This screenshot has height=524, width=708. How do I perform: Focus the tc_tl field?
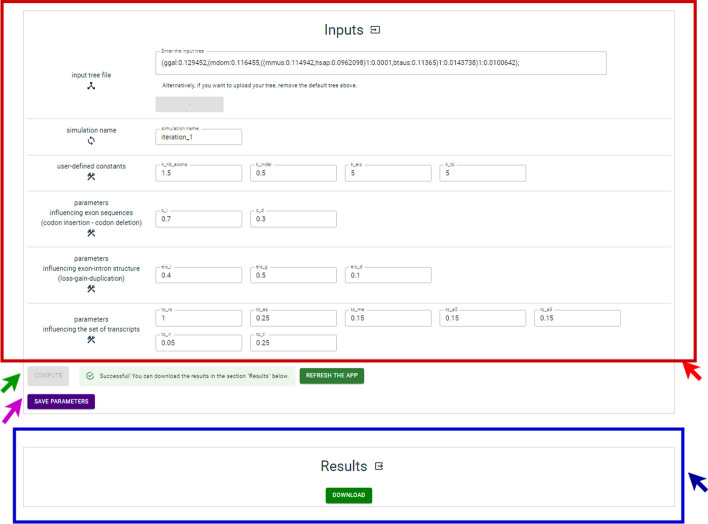pos(293,343)
